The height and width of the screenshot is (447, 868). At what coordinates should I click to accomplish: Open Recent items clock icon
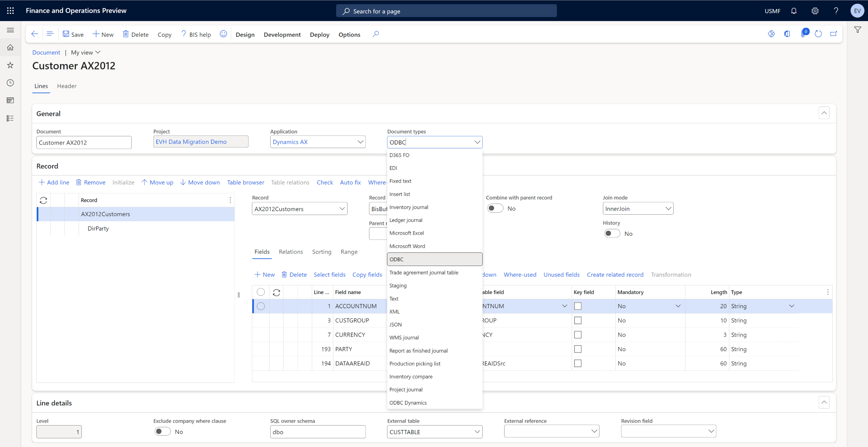[10, 83]
